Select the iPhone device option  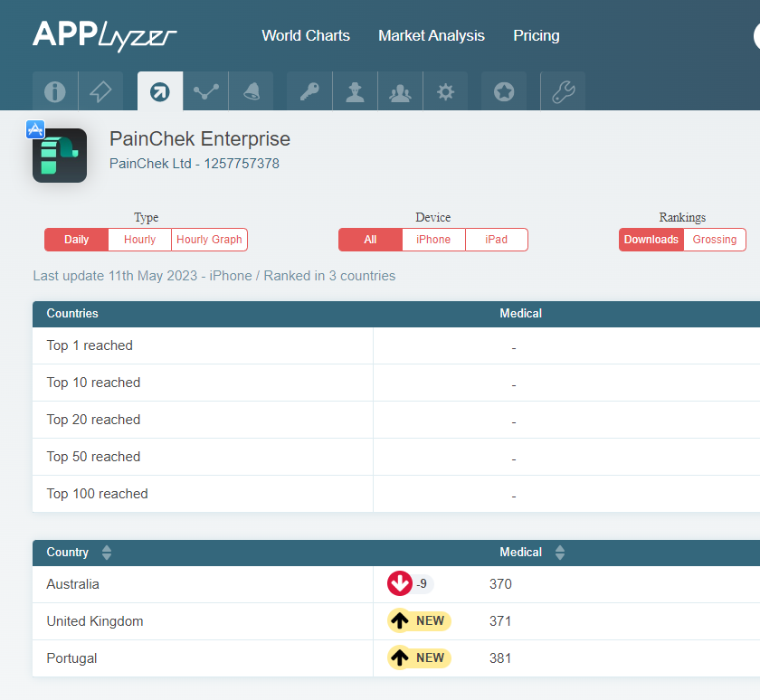[433, 240]
